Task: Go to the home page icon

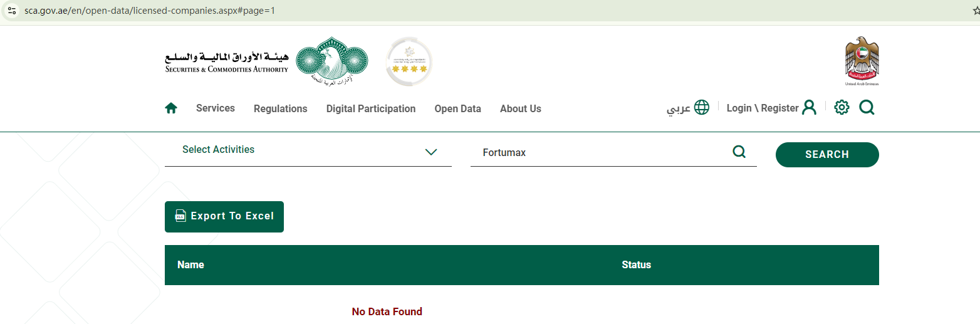Action: [x=171, y=108]
